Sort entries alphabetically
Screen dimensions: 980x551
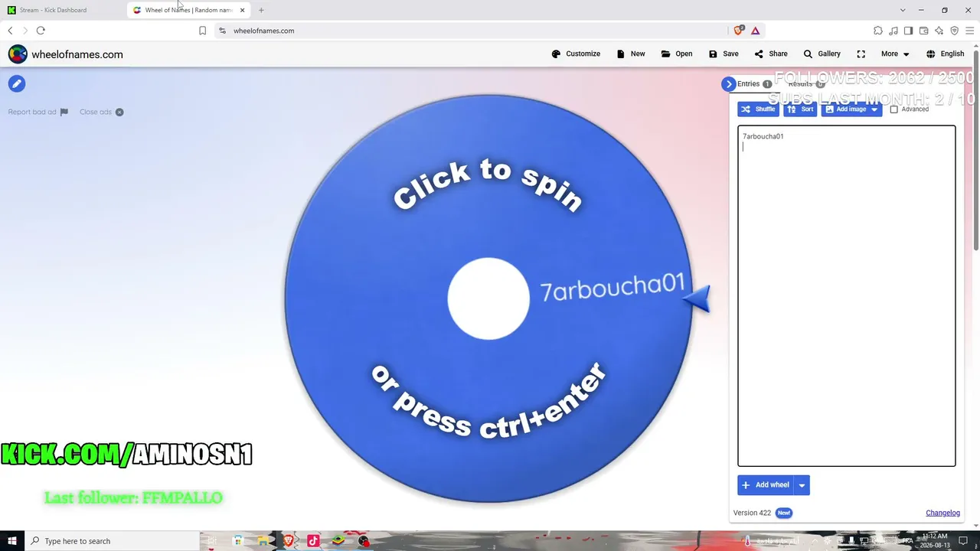pos(800,109)
